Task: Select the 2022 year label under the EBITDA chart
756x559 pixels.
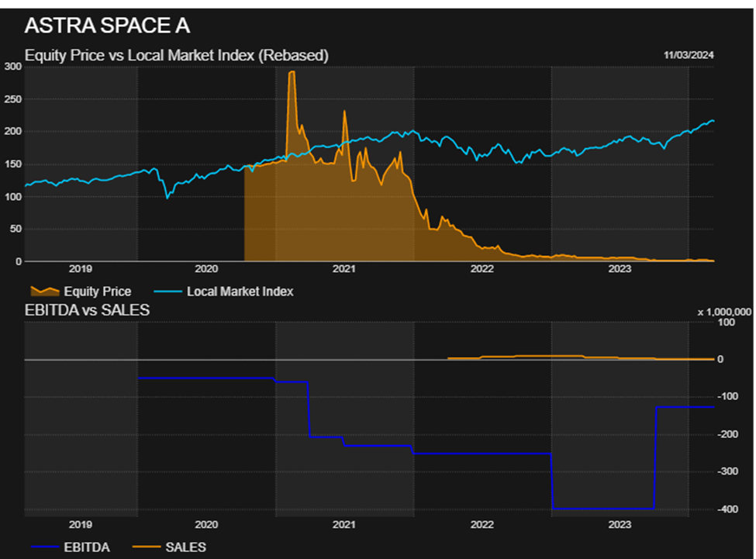Action: tap(482, 524)
